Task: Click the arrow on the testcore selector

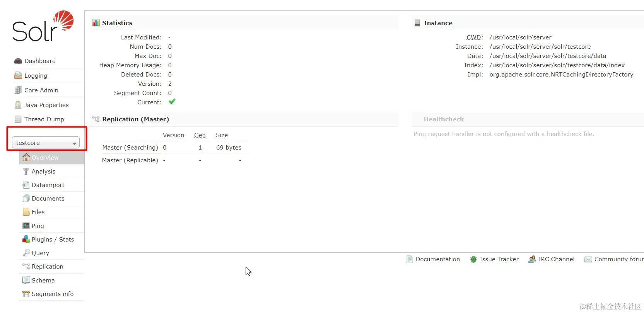Action: (x=74, y=143)
